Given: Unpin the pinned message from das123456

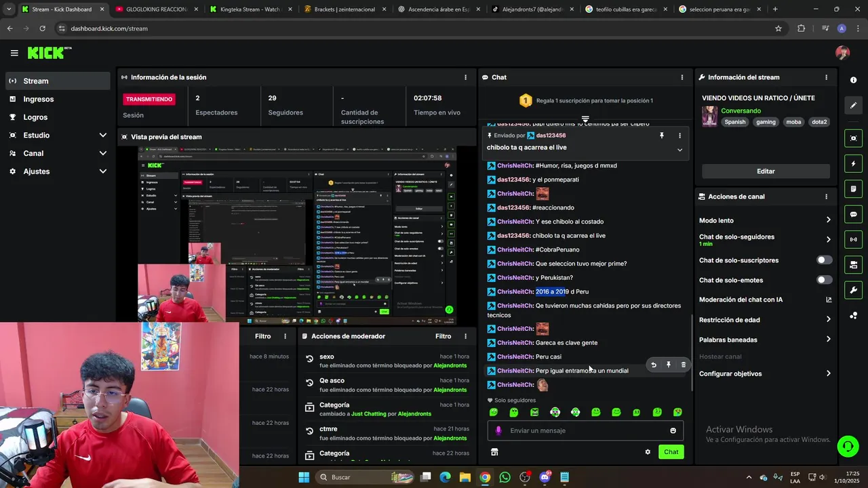Looking at the screenshot, I should [x=662, y=136].
